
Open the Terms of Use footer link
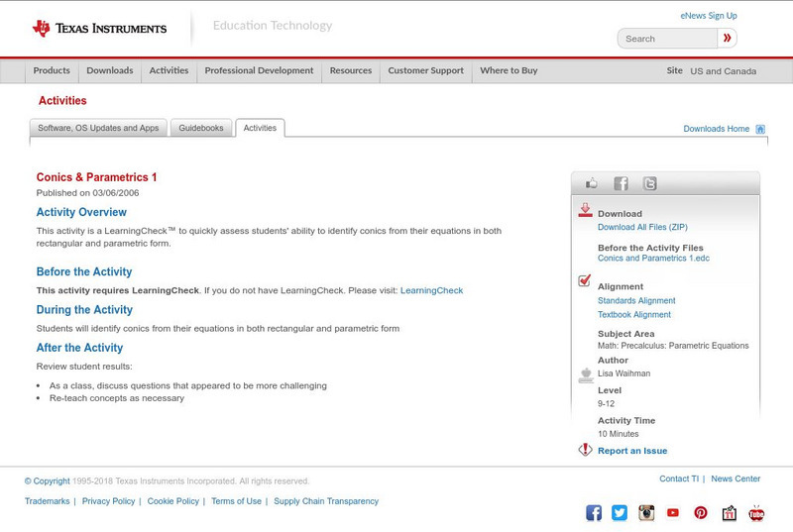(x=236, y=501)
